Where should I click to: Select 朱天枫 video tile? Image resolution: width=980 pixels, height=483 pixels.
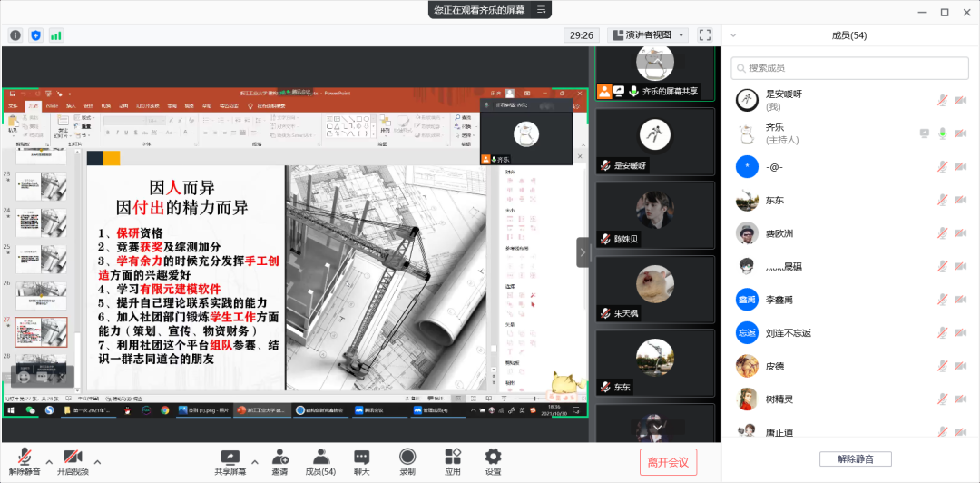(x=654, y=289)
